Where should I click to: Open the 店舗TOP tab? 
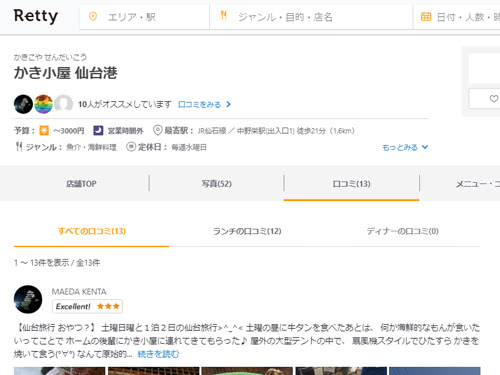tap(81, 184)
